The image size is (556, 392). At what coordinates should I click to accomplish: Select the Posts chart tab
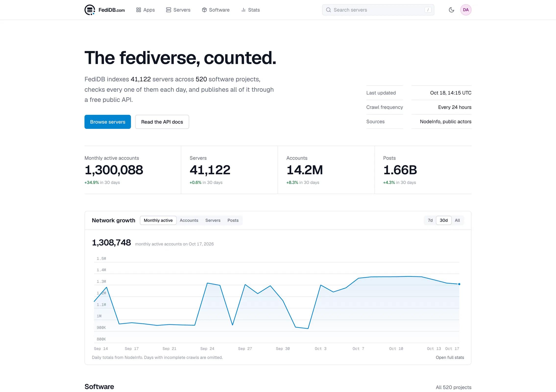click(x=233, y=220)
